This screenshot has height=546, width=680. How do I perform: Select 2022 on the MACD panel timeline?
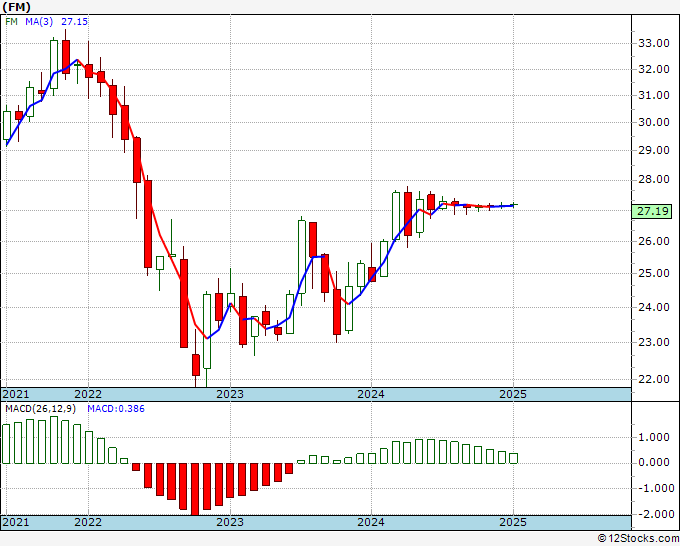(x=88, y=522)
